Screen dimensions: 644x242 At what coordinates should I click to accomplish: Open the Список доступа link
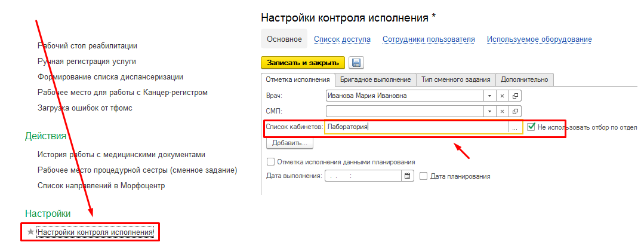click(x=342, y=39)
